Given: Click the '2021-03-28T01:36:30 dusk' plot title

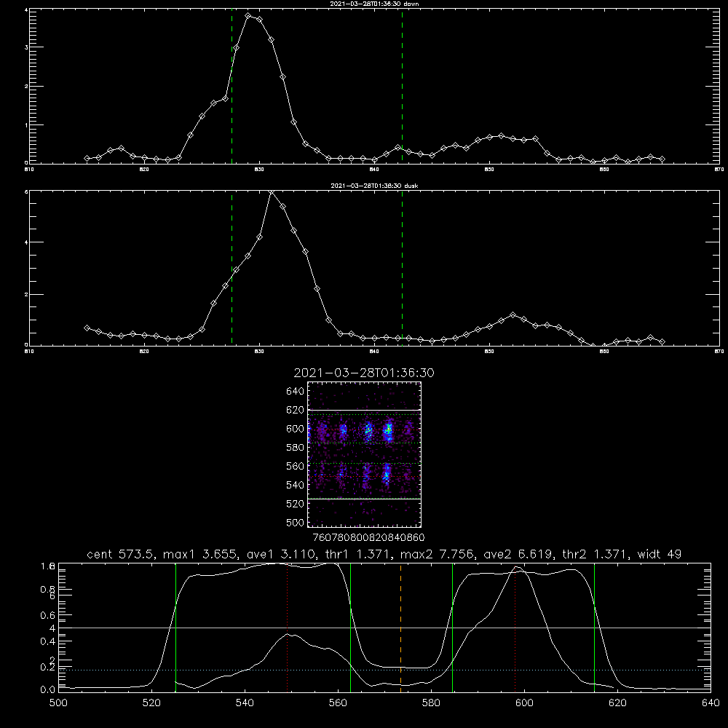Looking at the screenshot, I should (374, 186).
